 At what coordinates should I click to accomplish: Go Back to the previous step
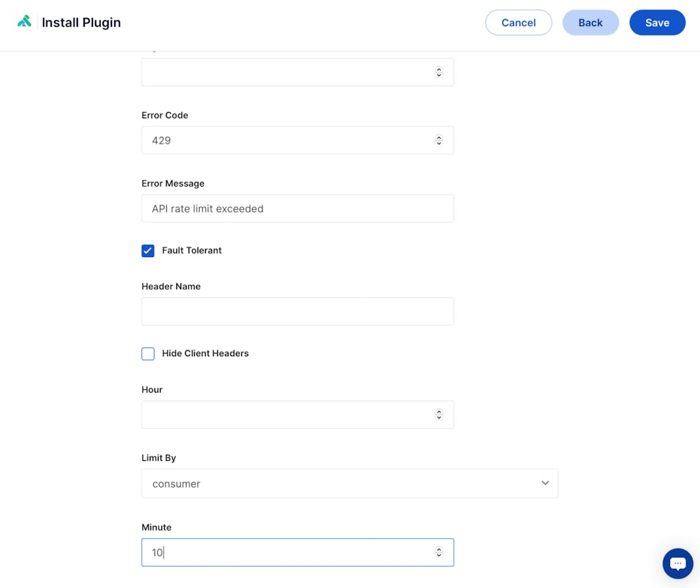point(590,23)
